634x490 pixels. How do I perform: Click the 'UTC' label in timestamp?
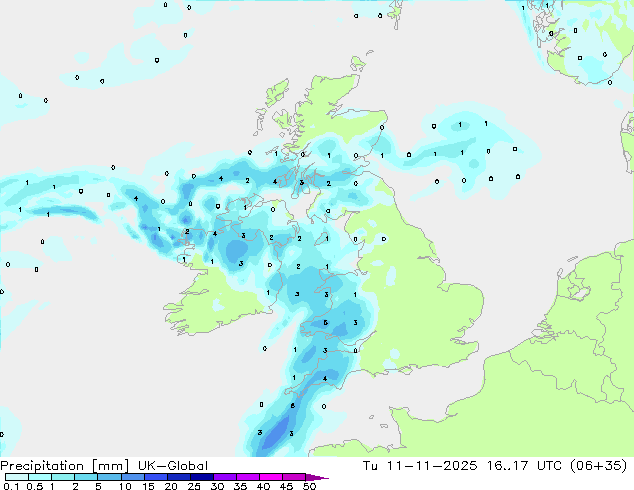(x=549, y=466)
